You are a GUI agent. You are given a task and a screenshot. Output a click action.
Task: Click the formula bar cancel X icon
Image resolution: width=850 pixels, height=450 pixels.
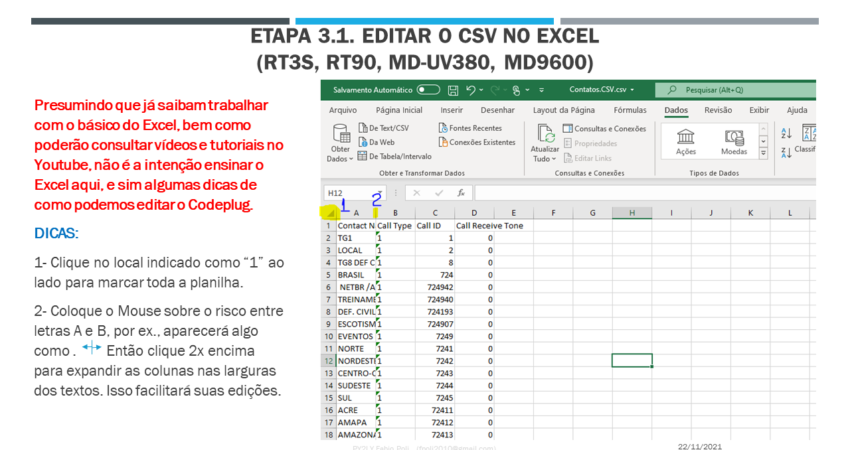tap(416, 193)
